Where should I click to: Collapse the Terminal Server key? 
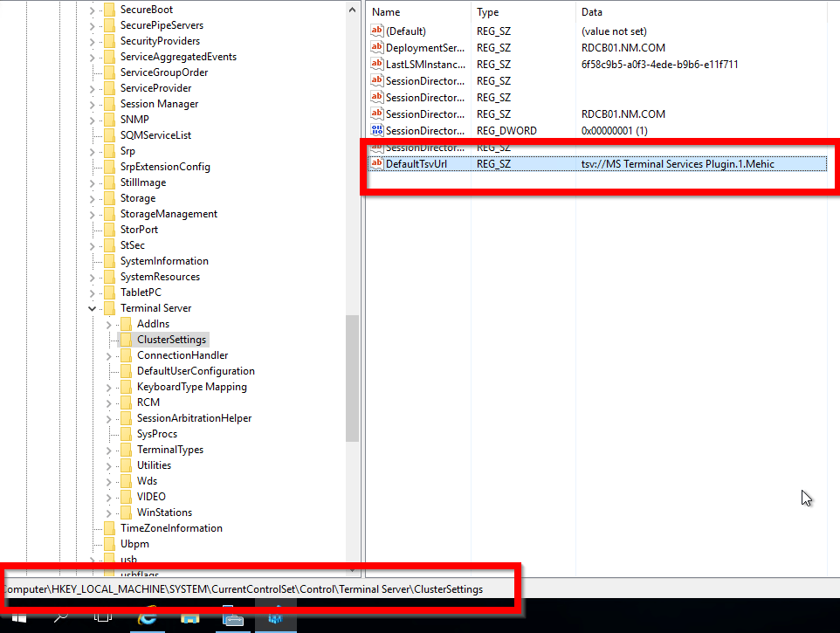[x=92, y=307]
